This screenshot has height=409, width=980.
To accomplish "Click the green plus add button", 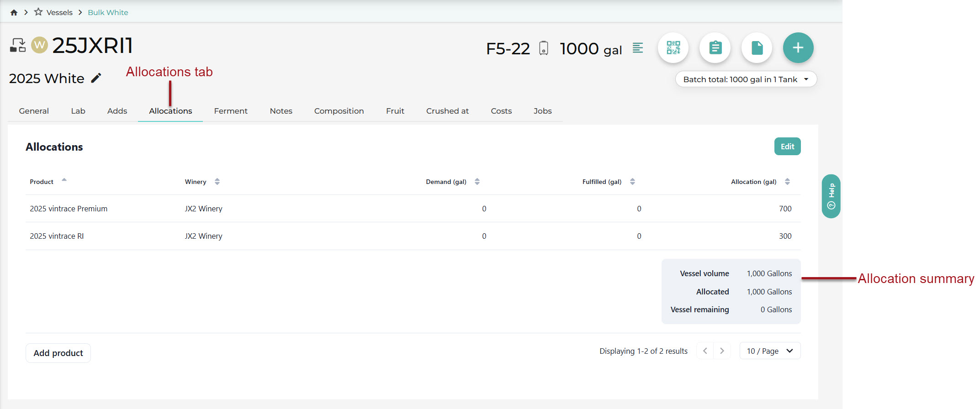I will [798, 47].
